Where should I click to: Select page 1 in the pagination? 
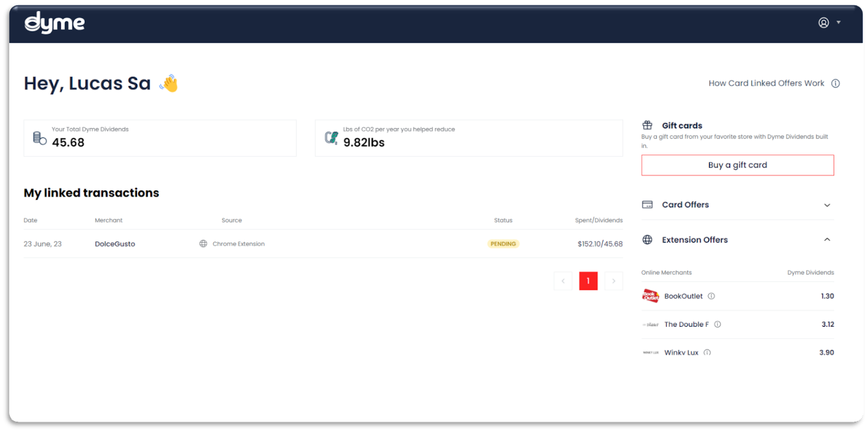click(588, 281)
